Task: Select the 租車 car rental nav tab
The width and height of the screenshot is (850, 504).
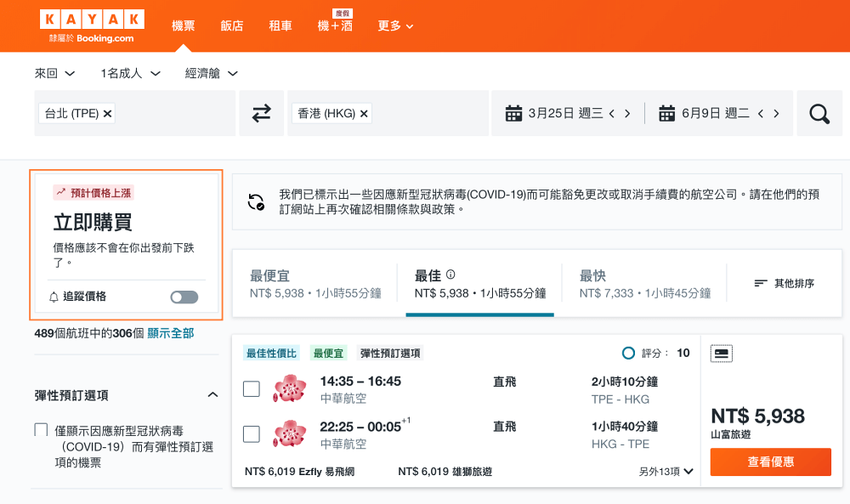Action: pyautogui.click(x=280, y=26)
